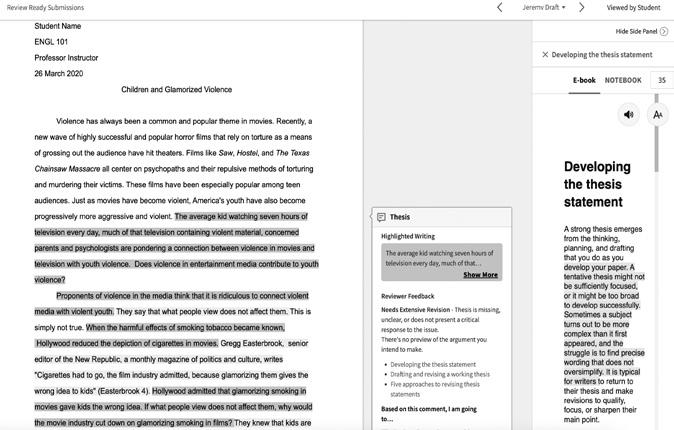Click 'Needs Extensive Revision' feedback text

pos(415,310)
